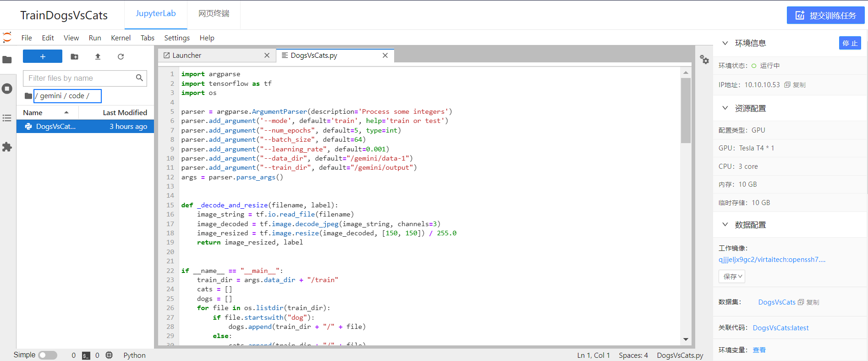The width and height of the screenshot is (868, 361).
Task: Refresh the file list icon
Action: [121, 56]
